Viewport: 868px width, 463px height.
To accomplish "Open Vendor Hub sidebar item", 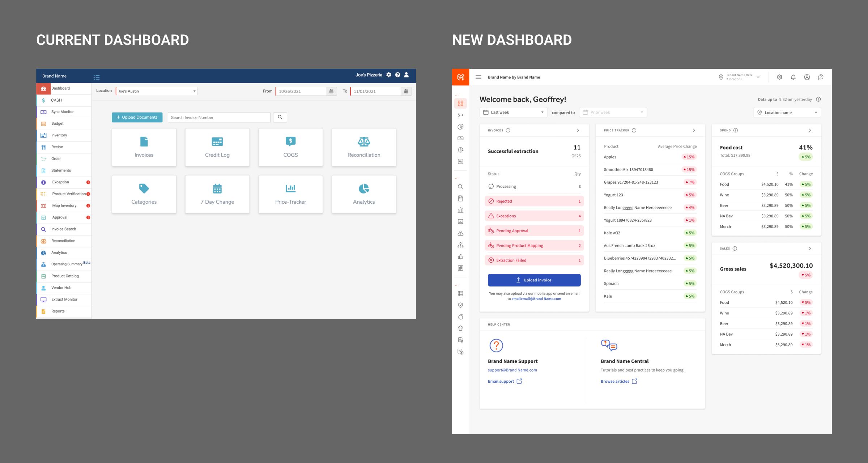I will click(61, 288).
